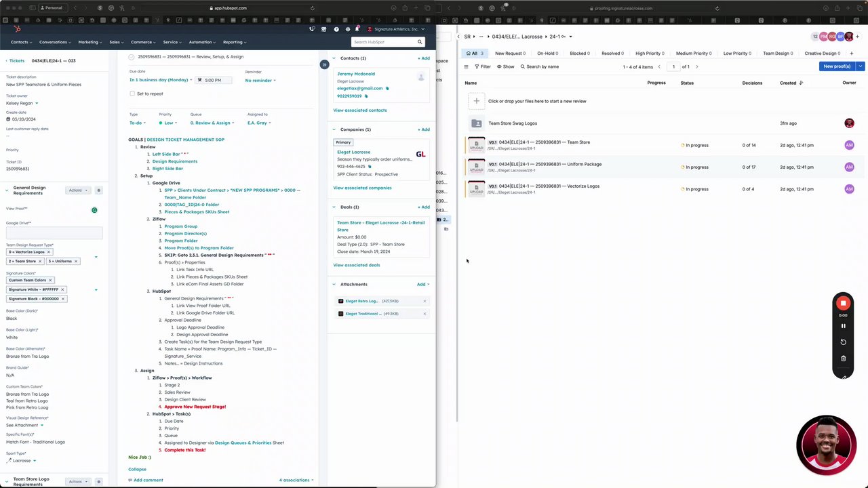Viewport: 868px width, 488px height.
Task: Sort the Ziflow list by Created column
Action: pyautogui.click(x=791, y=83)
